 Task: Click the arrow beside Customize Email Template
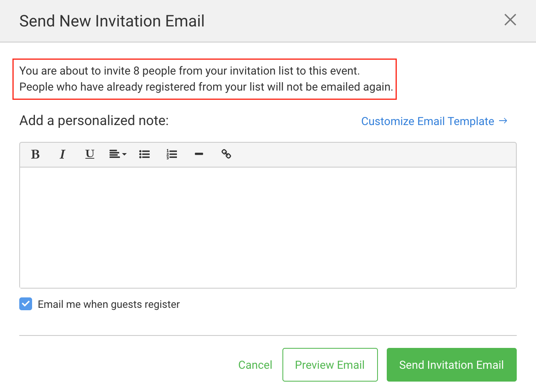pos(503,121)
